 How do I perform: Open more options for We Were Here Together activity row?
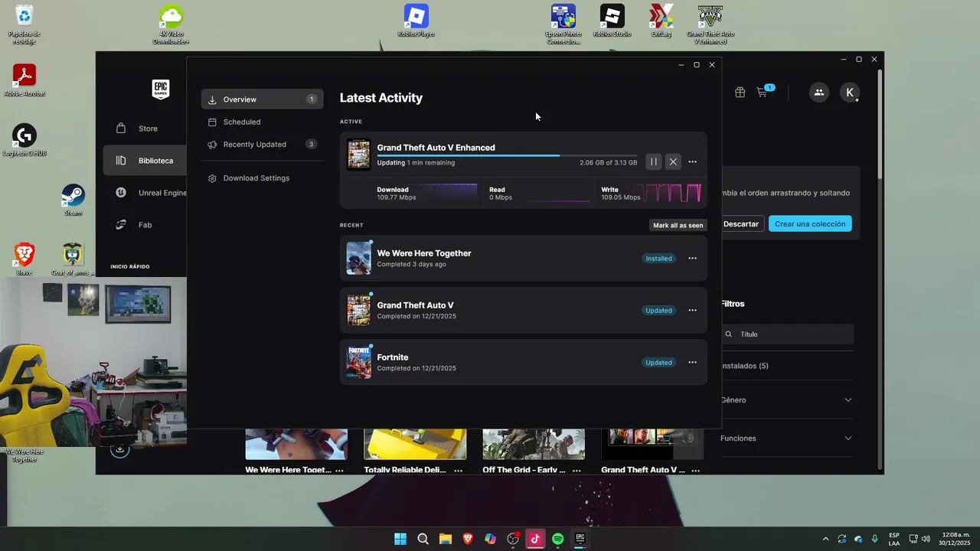pos(692,259)
